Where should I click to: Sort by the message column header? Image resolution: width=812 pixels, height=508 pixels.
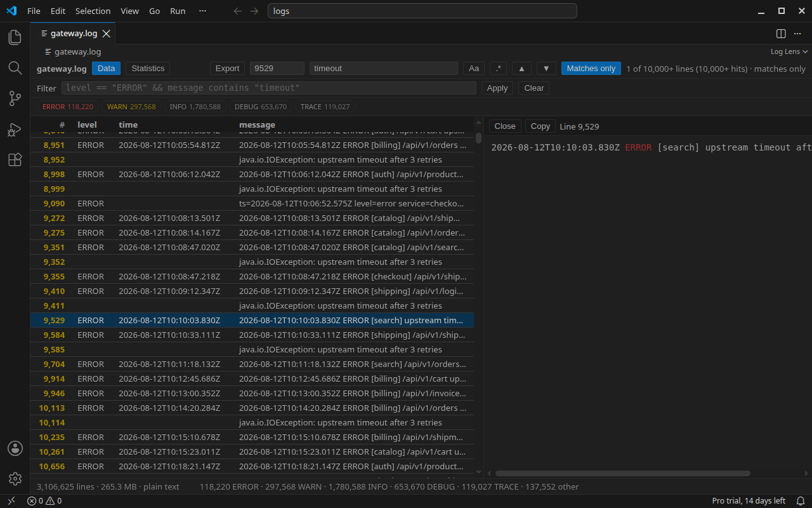257,125
